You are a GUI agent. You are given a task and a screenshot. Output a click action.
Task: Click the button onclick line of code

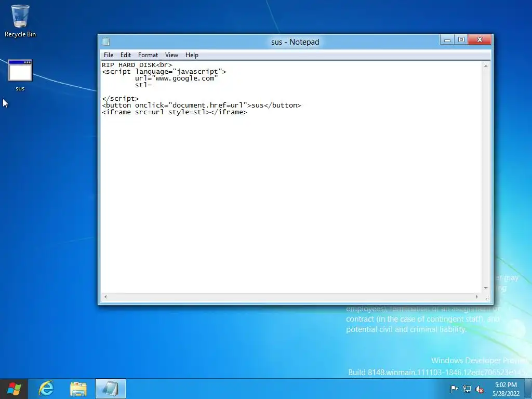201,105
